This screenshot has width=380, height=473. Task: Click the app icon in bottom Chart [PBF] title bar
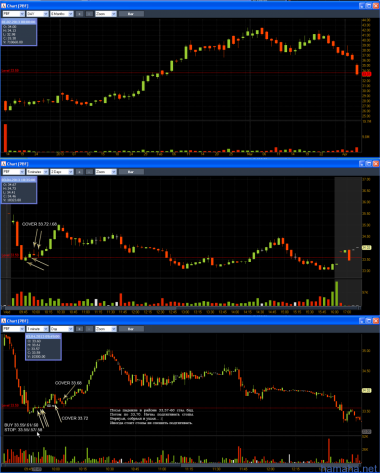tap(3, 321)
